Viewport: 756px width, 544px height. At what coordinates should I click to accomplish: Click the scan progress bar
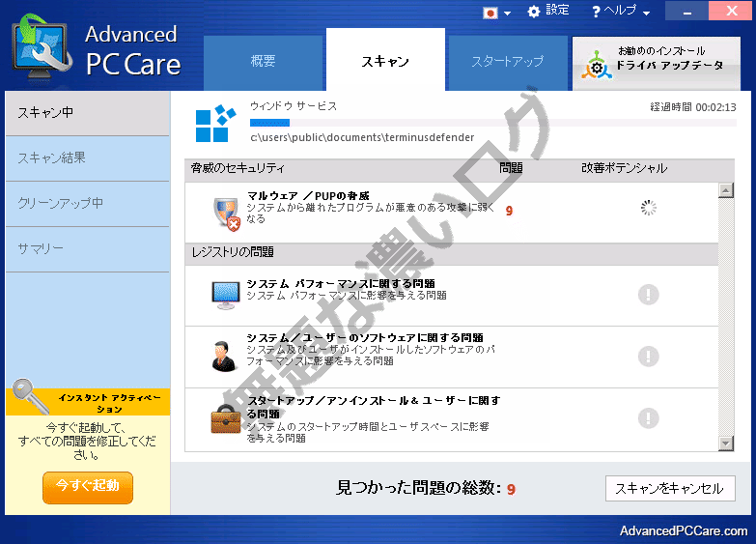(x=492, y=123)
